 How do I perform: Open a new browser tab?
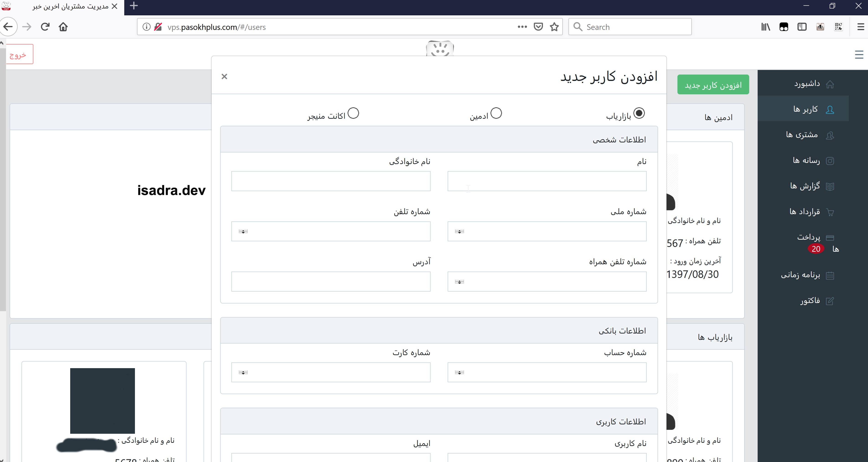coord(134,6)
